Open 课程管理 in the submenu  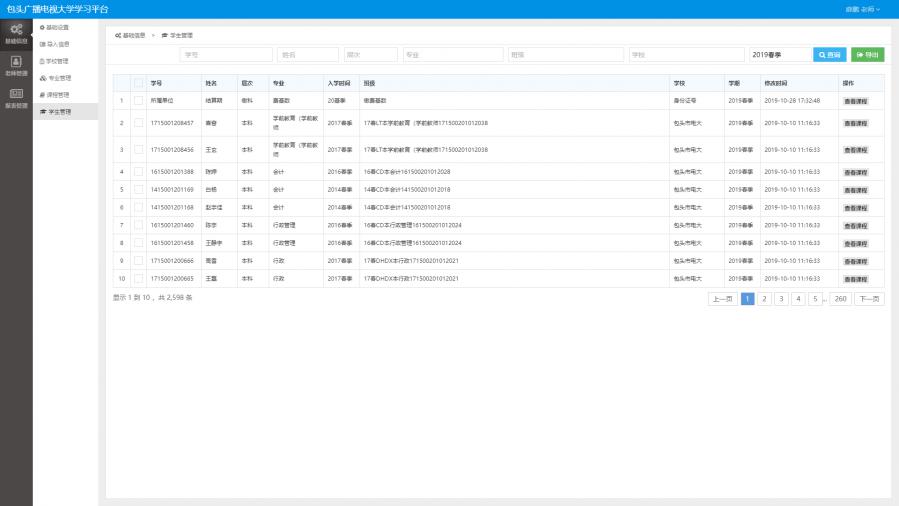(56, 94)
